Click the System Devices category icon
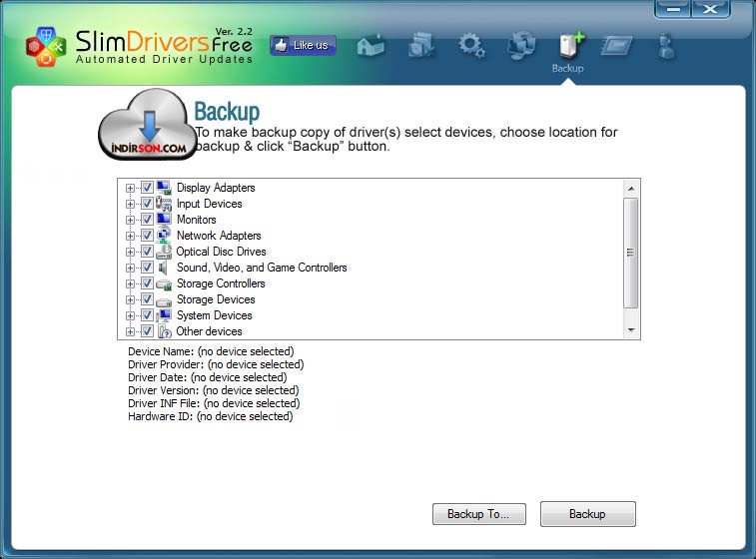The width and height of the screenshot is (756, 559). 164,315
